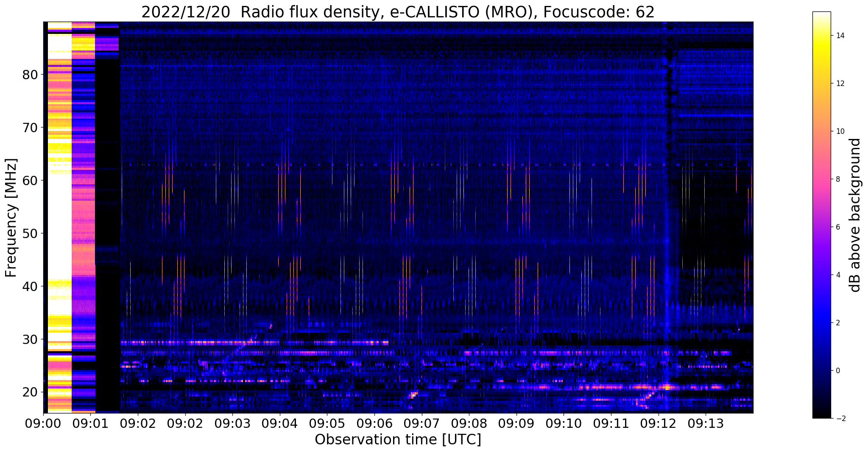
Task: Click the 14 dB value on the colorbar
Action: (x=840, y=36)
